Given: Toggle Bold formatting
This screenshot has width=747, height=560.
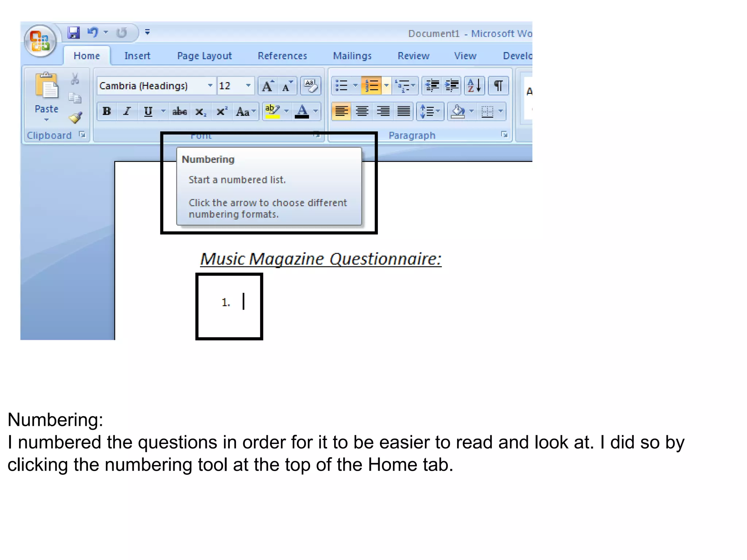Looking at the screenshot, I should coord(107,111).
